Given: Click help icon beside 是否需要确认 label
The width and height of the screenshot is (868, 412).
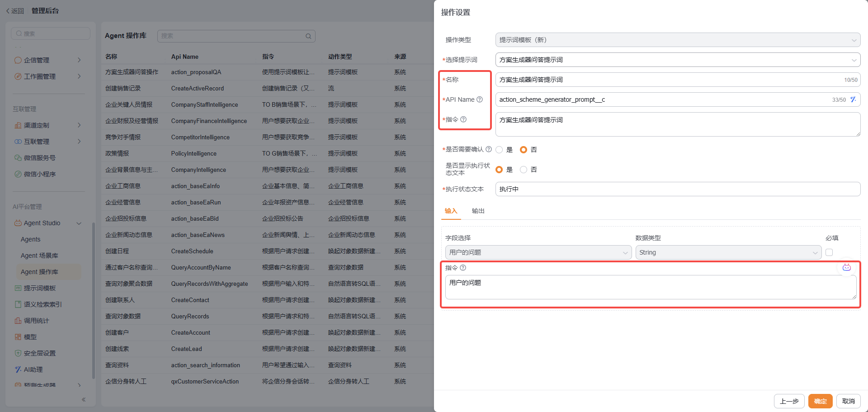Looking at the screenshot, I should [489, 149].
